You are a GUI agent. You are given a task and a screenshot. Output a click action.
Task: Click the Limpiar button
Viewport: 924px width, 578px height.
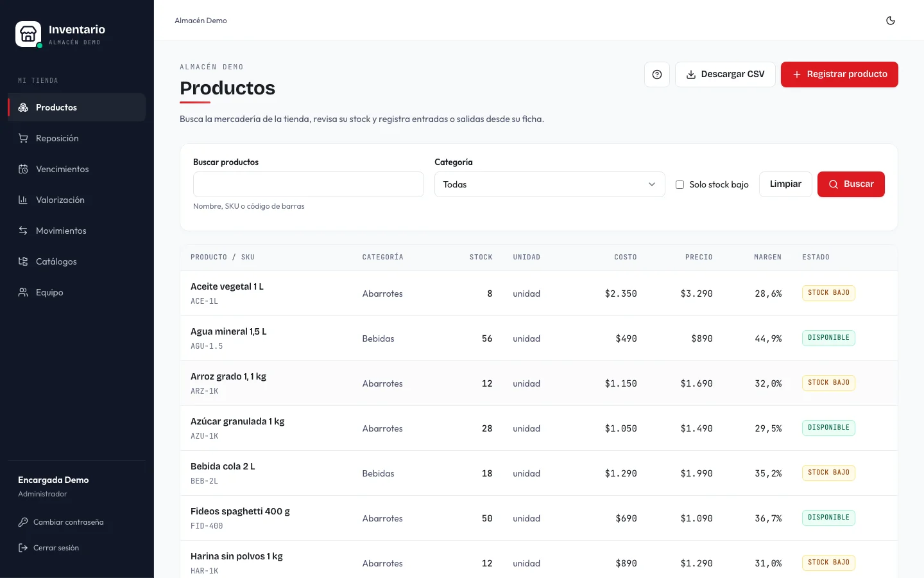point(785,184)
